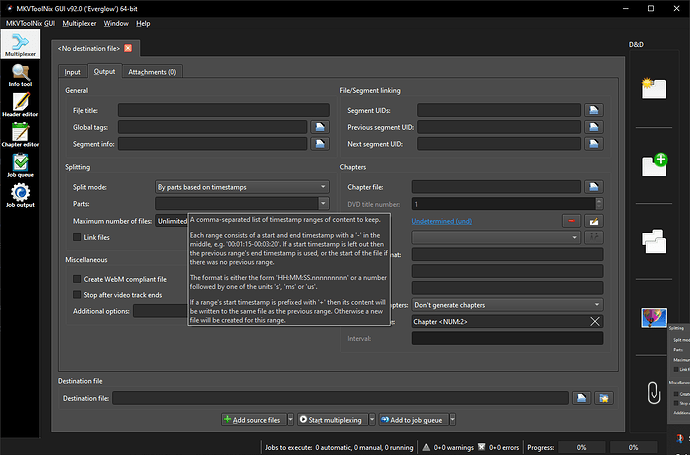The height and width of the screenshot is (455, 690).
Task: Close the No destination file tab
Action: click(128, 48)
